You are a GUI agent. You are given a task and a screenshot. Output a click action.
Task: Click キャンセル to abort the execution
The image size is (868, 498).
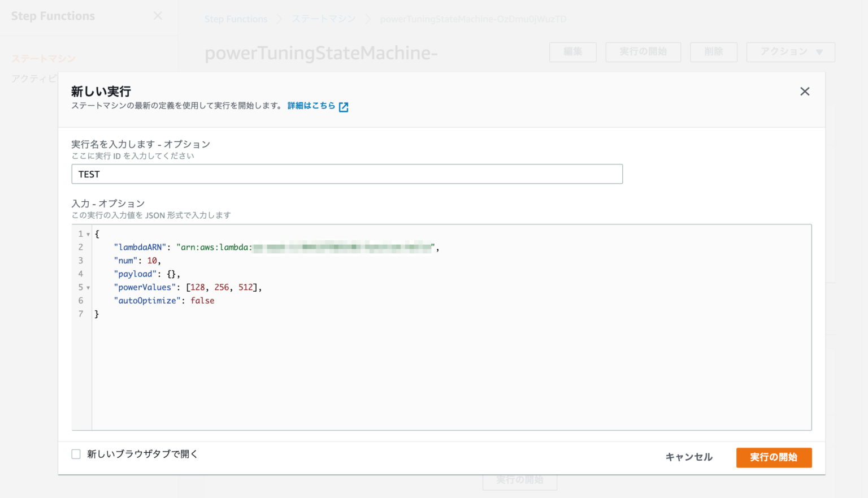(689, 457)
